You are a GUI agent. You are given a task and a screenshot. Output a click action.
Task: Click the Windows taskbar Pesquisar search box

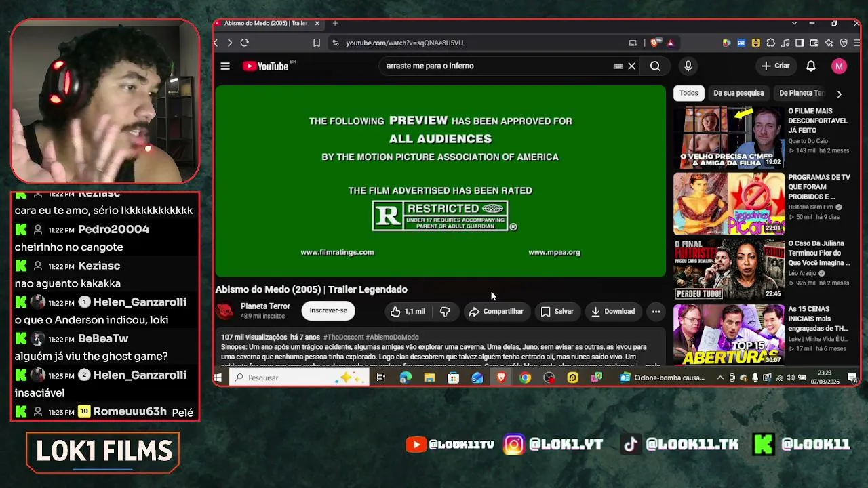click(299, 378)
